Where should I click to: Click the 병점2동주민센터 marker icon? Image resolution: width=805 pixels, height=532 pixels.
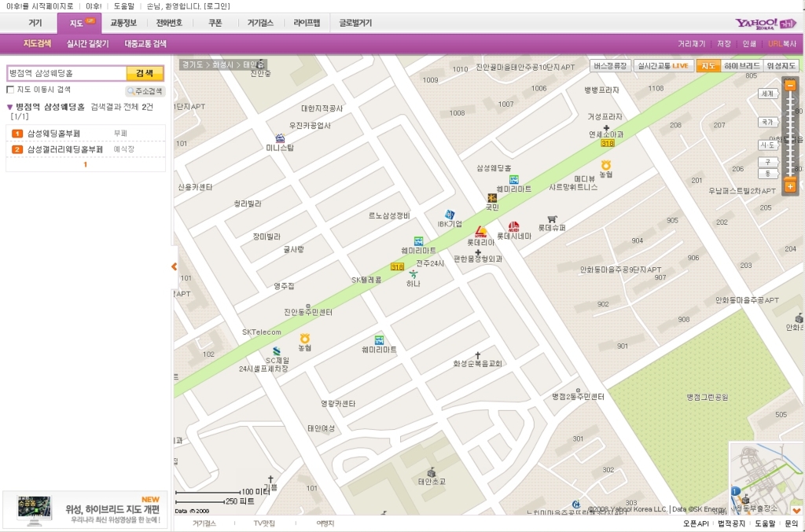point(578,391)
